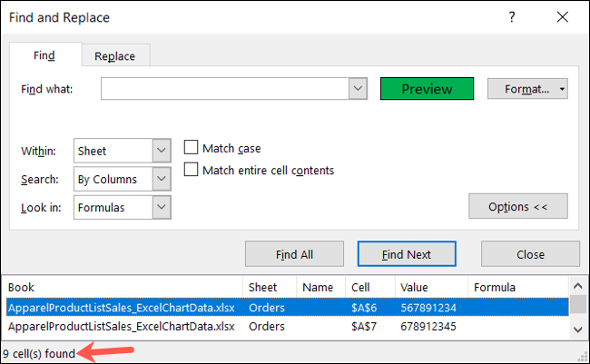Expand the Find what history dropdown
Image resolution: width=590 pixels, height=364 pixels.
358,89
